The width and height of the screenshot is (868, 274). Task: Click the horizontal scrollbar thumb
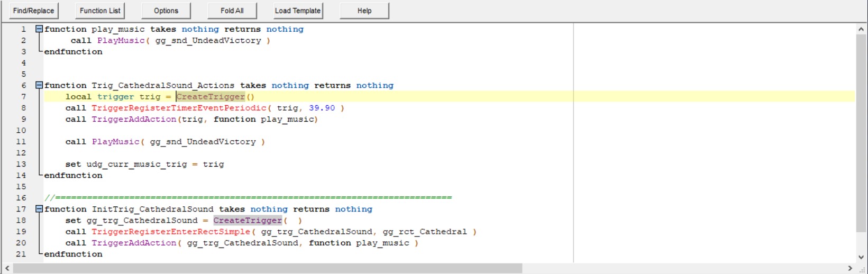click(268, 268)
